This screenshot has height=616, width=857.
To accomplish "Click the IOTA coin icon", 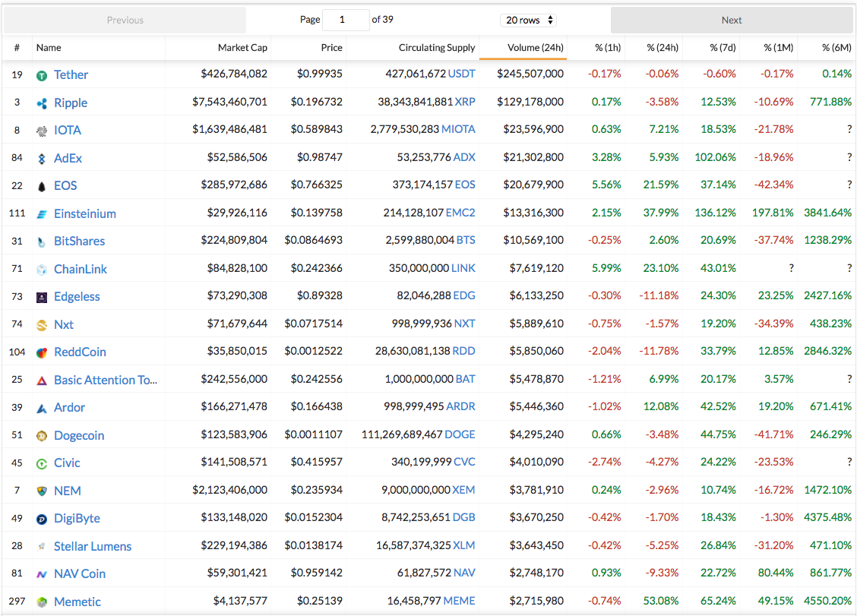I will click(x=42, y=131).
